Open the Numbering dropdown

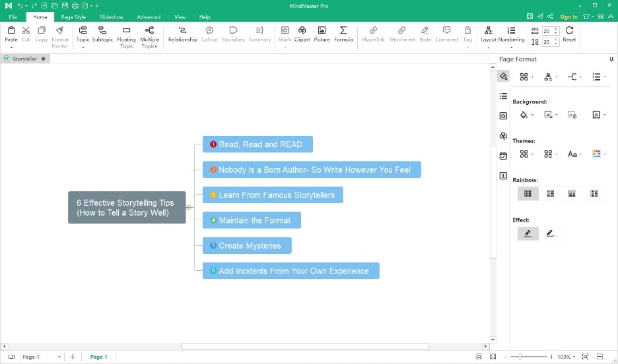[x=511, y=47]
